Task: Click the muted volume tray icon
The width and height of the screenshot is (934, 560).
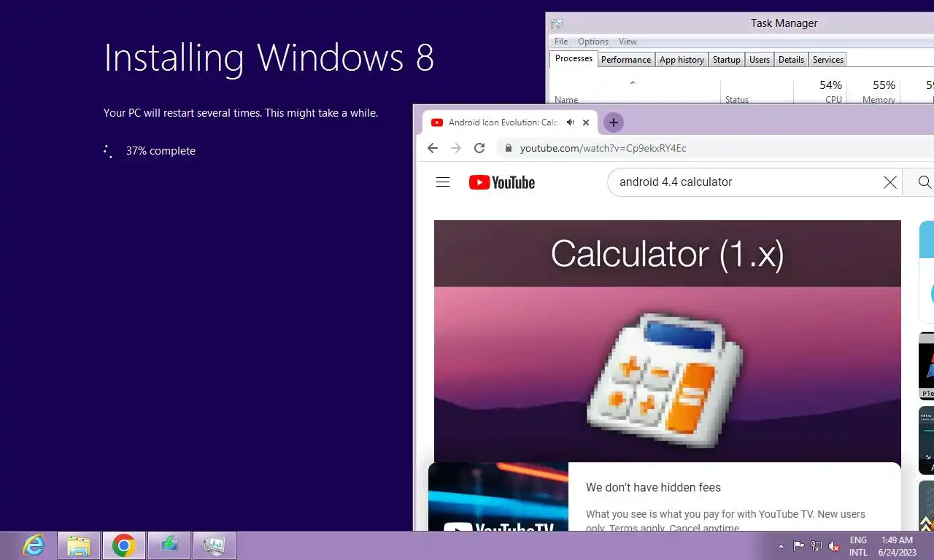Action: (x=834, y=546)
